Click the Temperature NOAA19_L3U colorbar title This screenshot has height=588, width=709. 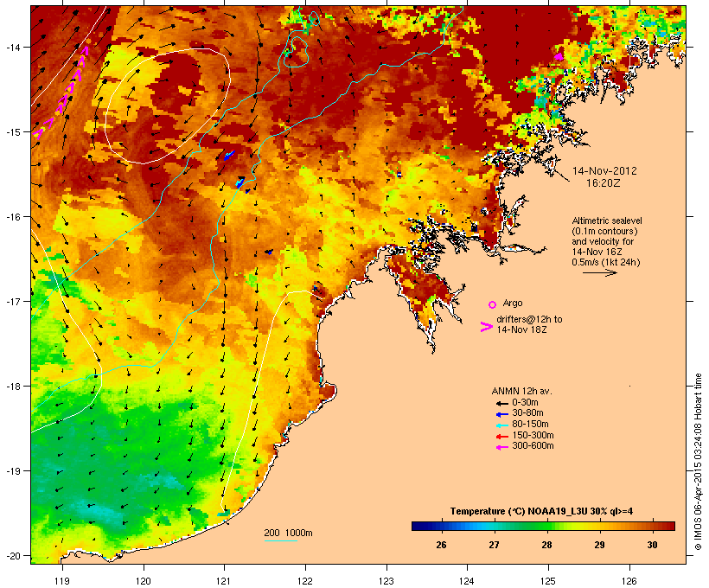coord(542,512)
